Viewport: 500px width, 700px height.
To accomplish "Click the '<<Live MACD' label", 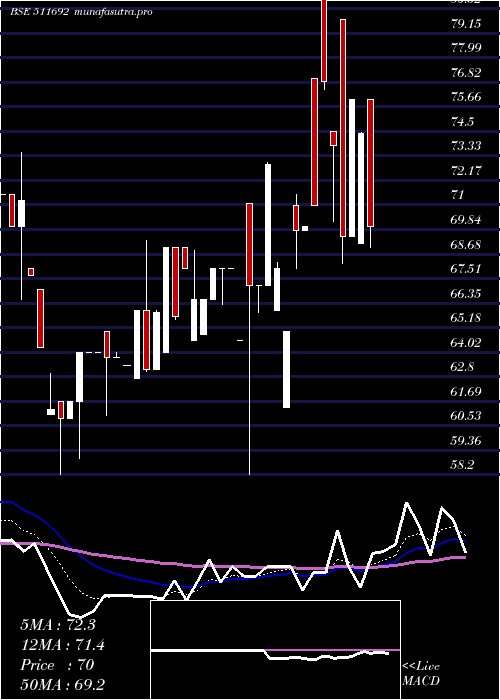I will click(421, 674).
